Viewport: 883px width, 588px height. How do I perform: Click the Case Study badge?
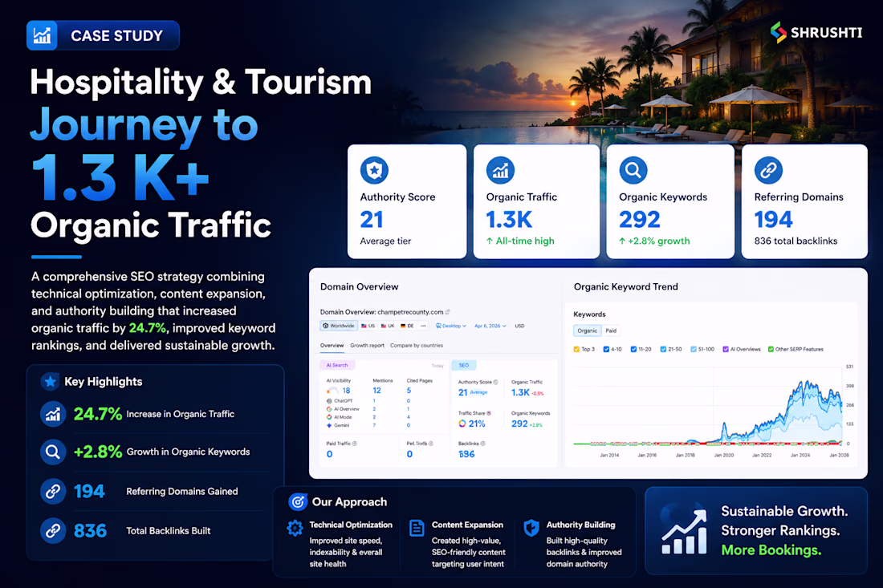pyautogui.click(x=103, y=35)
